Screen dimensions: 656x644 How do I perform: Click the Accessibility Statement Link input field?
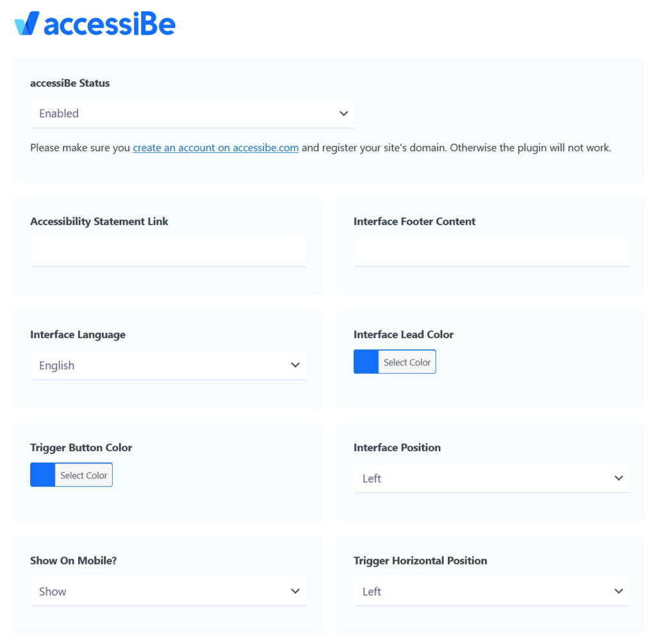[168, 251]
